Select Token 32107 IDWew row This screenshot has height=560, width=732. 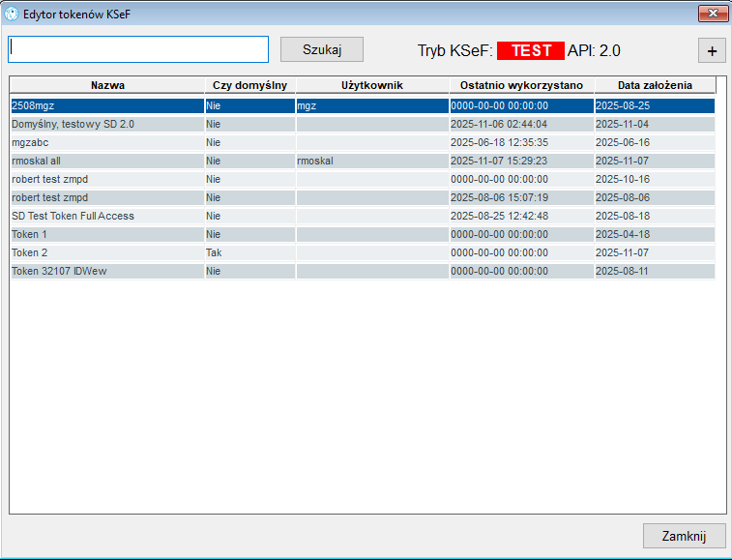[x=363, y=272]
